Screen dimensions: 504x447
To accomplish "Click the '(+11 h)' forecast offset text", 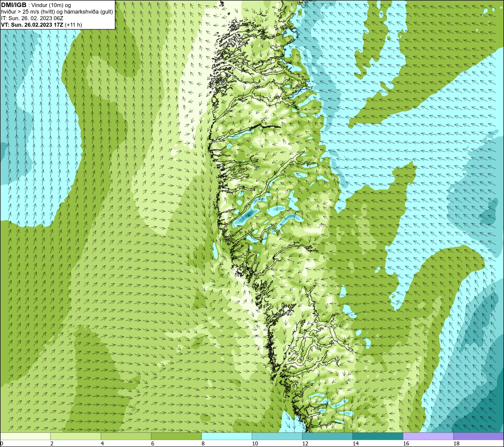I will 73,25.
